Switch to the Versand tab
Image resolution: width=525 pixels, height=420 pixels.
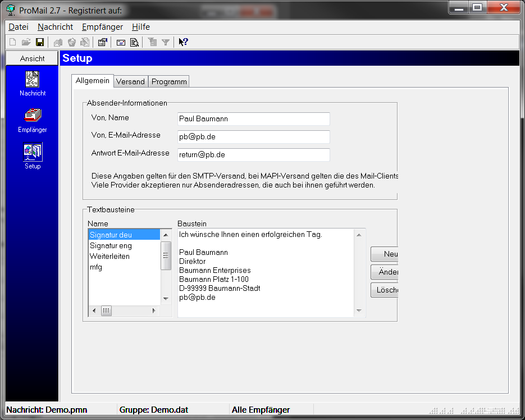click(x=131, y=82)
